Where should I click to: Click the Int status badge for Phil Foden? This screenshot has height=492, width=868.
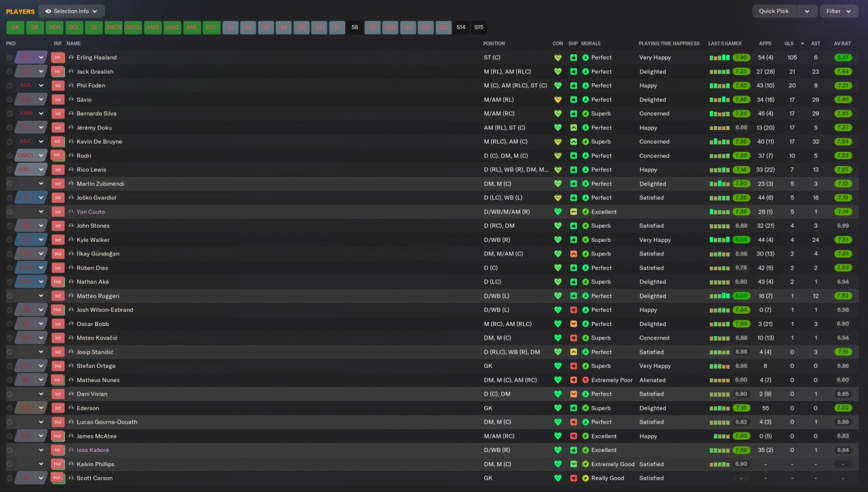58,85
